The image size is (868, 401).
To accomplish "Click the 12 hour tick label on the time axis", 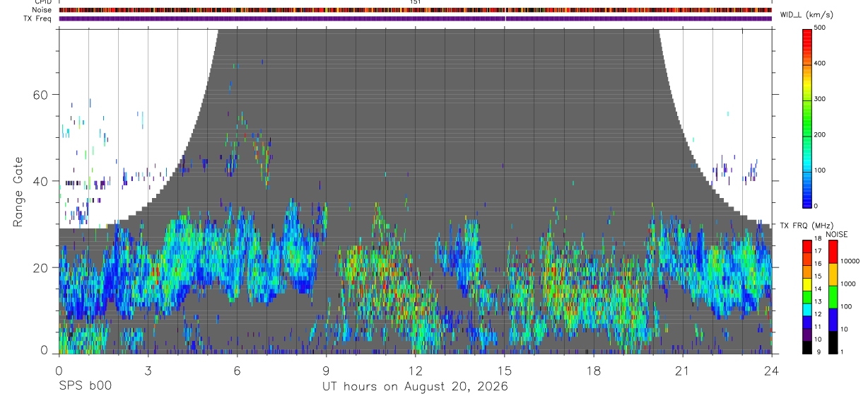I will coord(416,371).
